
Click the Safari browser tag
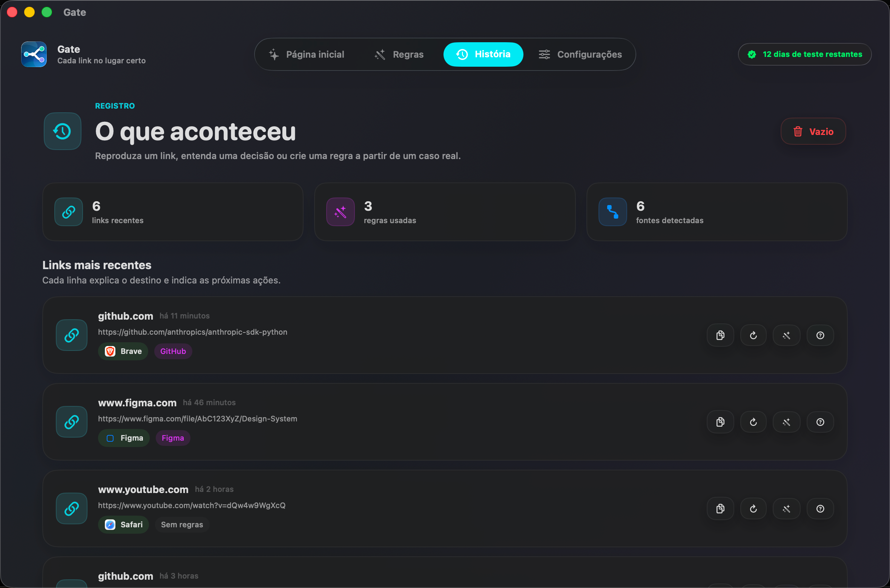[x=124, y=525]
